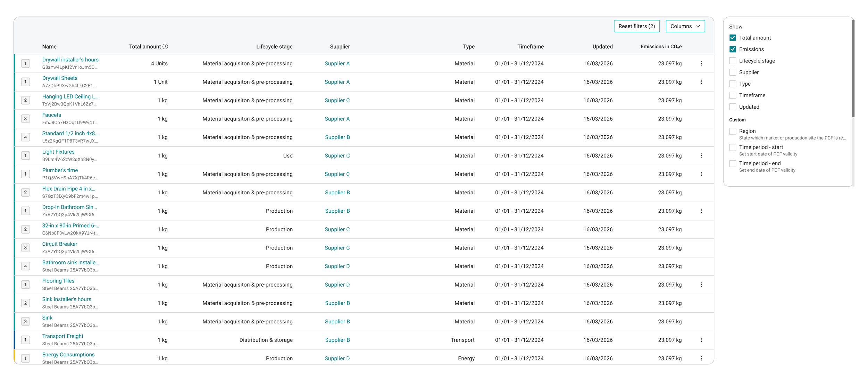The height and width of the screenshot is (381, 868).
Task: Open the Drywall installer's hours item
Action: point(70,60)
